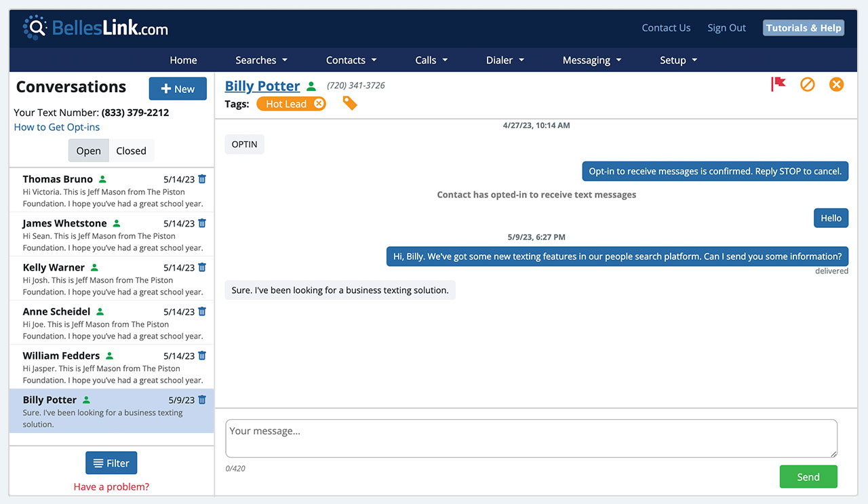Click green contact icon beside Billy Potter header

(311, 86)
